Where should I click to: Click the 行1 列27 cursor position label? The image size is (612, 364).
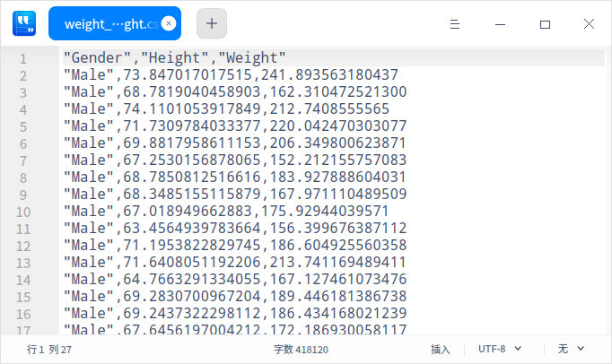pos(49,349)
